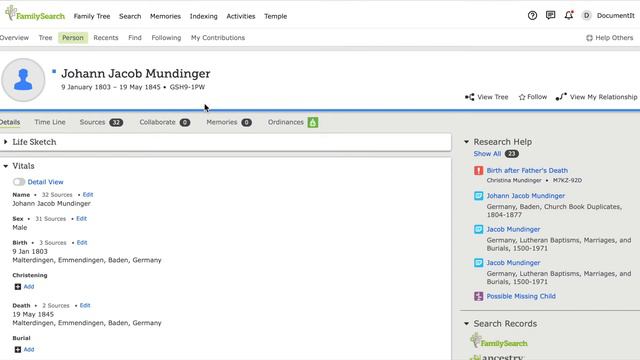Screen dimensions: 640x360
Task: Click the green Ordinances temple icon
Action: click(x=313, y=122)
